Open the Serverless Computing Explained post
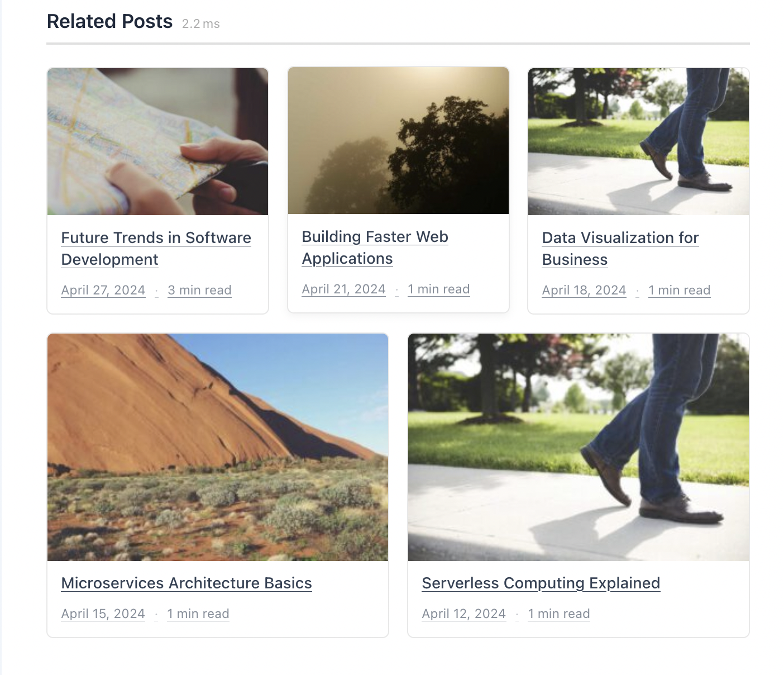Image resolution: width=784 pixels, height=675 pixels. 541,583
